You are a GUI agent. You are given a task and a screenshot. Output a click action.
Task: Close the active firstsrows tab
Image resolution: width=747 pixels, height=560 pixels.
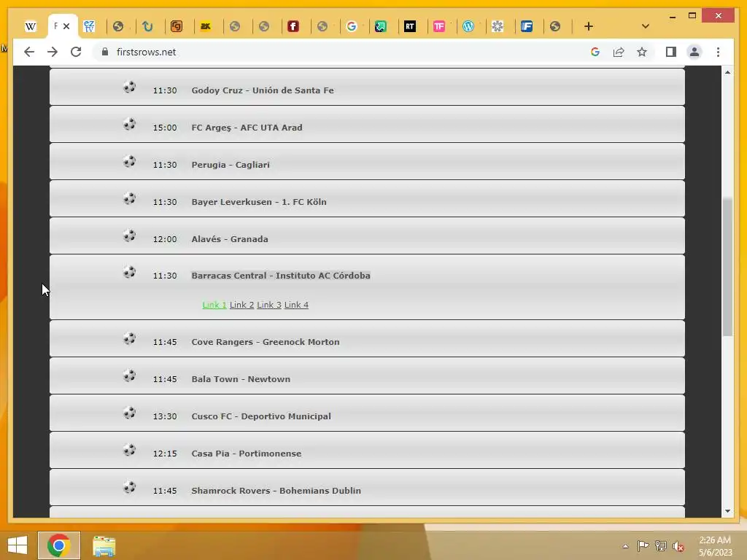66,26
